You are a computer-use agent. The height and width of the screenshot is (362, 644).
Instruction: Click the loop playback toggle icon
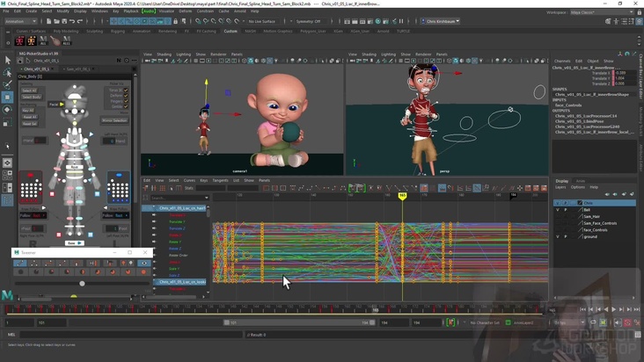click(x=593, y=322)
